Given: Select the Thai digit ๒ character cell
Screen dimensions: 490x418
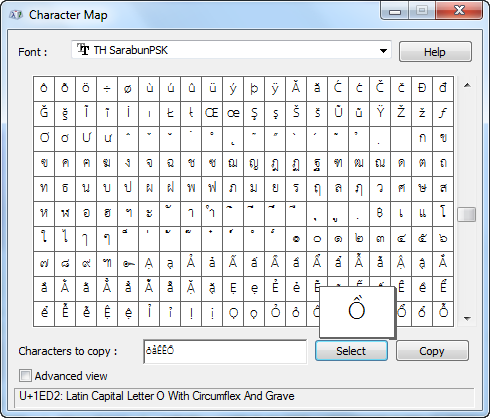Looking at the screenshot, I should click(x=359, y=239).
